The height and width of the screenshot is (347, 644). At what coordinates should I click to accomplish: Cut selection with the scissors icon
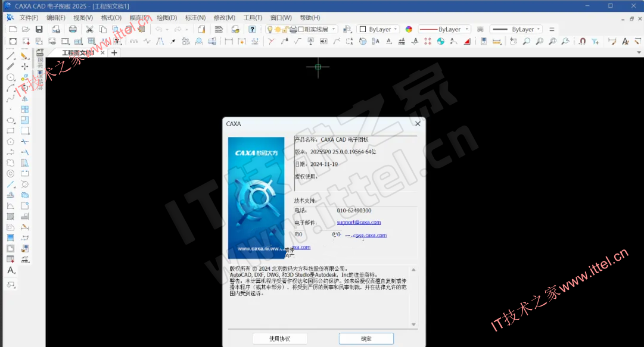pos(89,29)
